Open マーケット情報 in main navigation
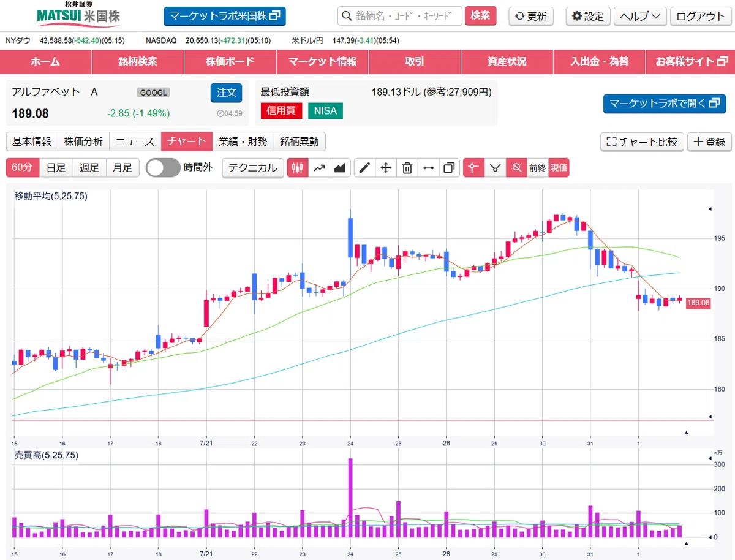 coord(322,61)
